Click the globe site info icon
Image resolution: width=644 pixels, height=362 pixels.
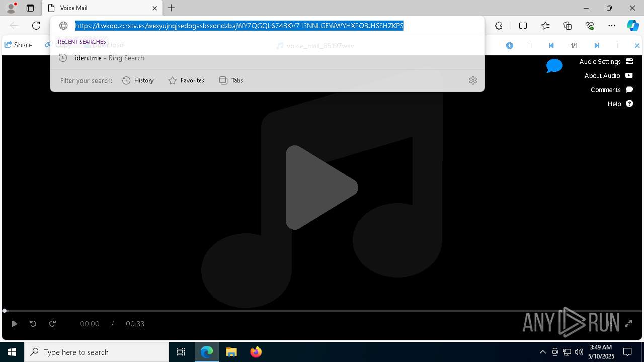[63, 26]
